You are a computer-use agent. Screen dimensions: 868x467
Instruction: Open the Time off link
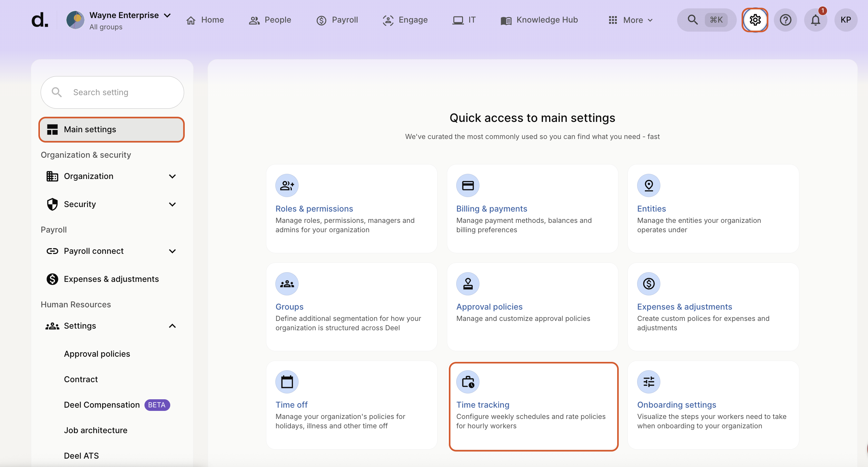[x=291, y=405]
